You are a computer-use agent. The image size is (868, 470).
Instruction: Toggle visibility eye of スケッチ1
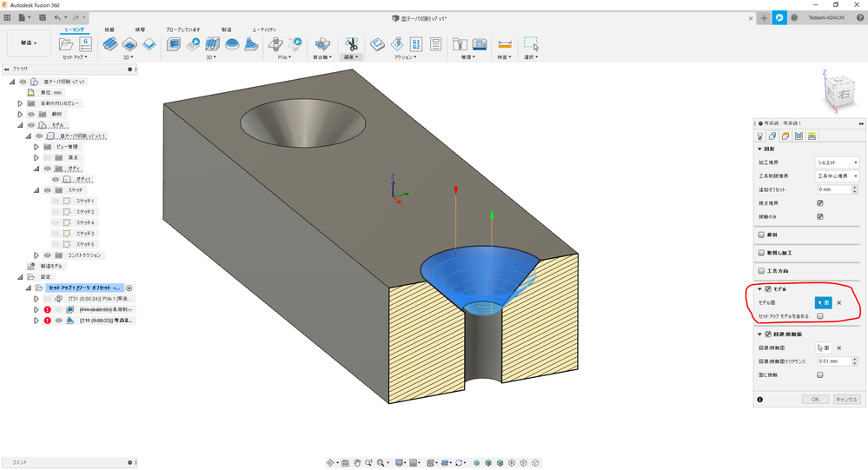click(x=56, y=201)
